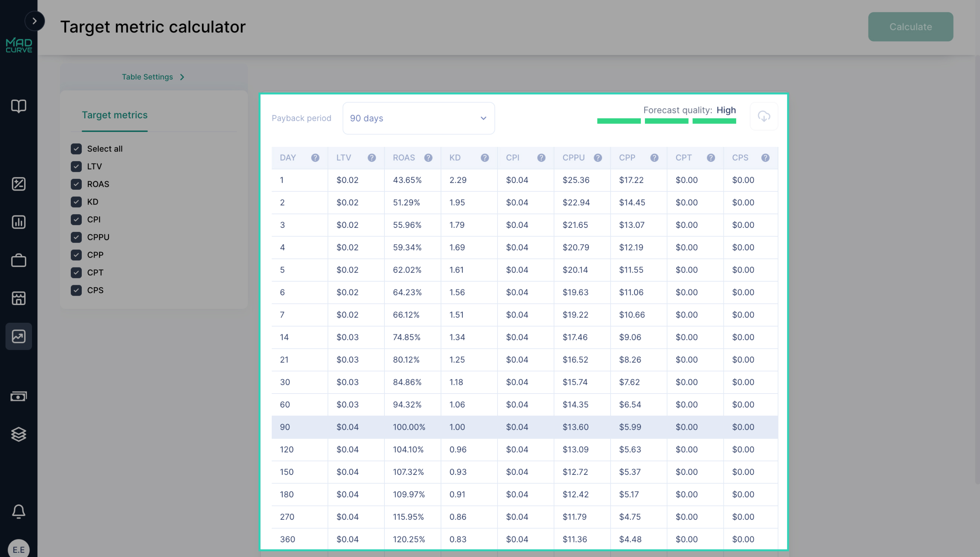Screen dimensions: 980x557
Task: Open the storefront icon in the sidebar
Action: click(19, 298)
